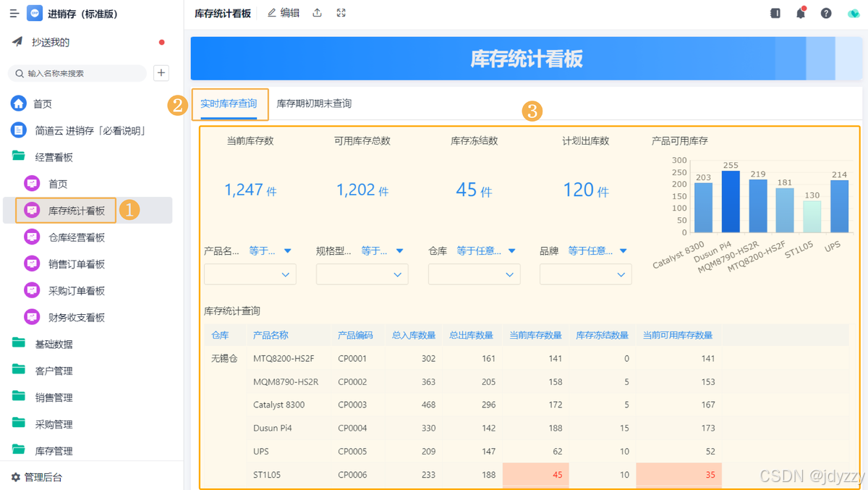Click the MTQ8200-HS2F product cell

[284, 358]
